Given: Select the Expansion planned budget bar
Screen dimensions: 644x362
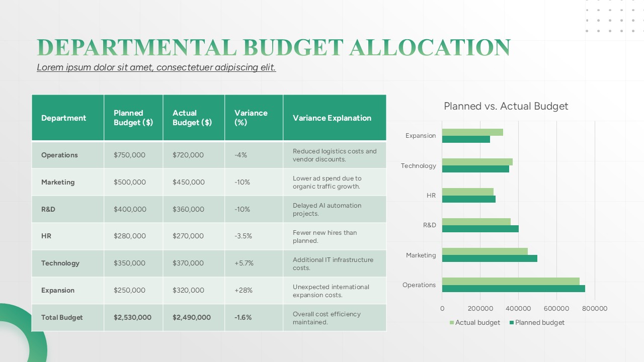Looking at the screenshot, I should [x=466, y=139].
